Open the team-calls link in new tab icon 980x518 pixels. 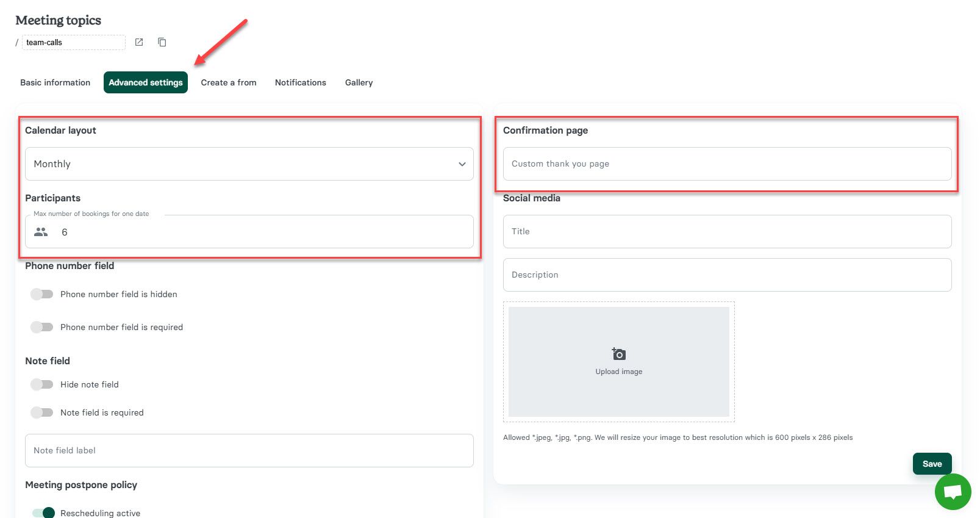coord(139,42)
